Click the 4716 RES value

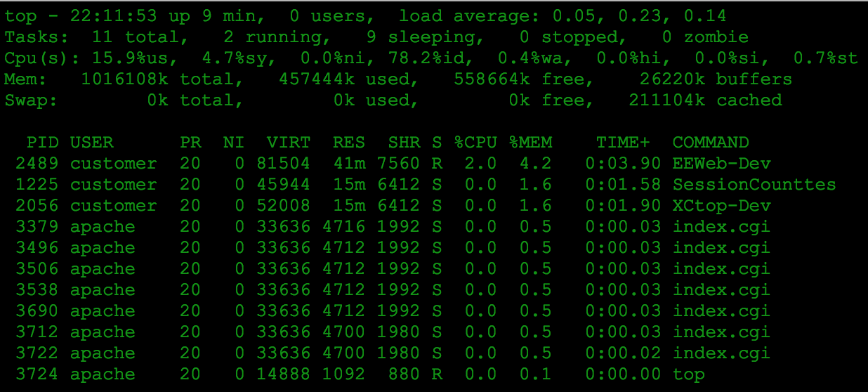(343, 226)
